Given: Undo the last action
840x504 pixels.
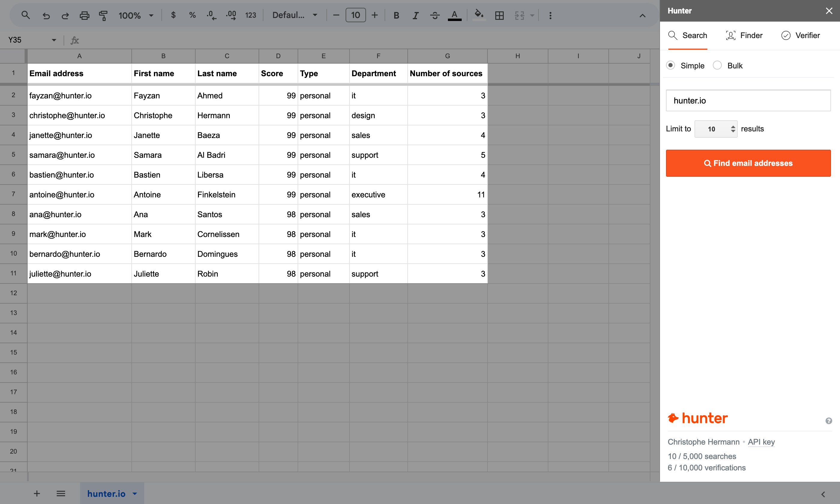Looking at the screenshot, I should click(46, 15).
